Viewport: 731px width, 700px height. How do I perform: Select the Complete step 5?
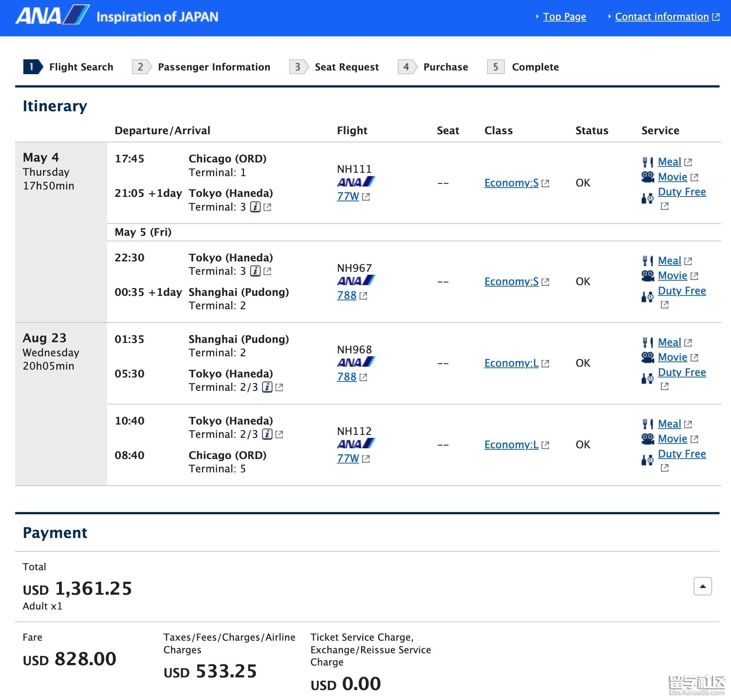point(523,67)
